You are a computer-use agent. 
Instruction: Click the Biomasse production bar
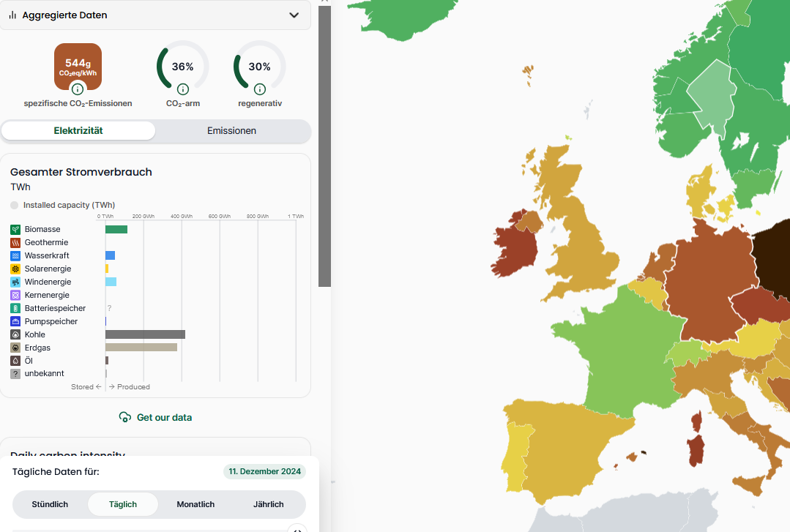pyautogui.click(x=116, y=230)
